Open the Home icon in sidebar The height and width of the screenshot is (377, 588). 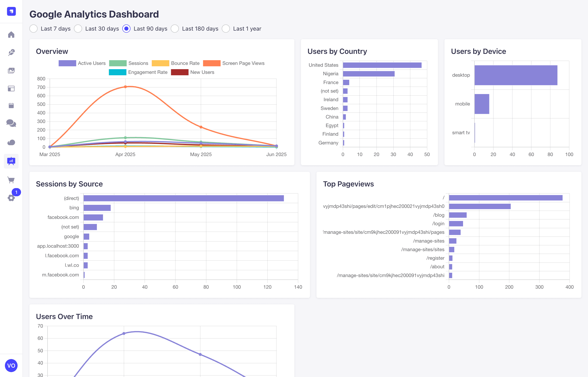(x=11, y=34)
